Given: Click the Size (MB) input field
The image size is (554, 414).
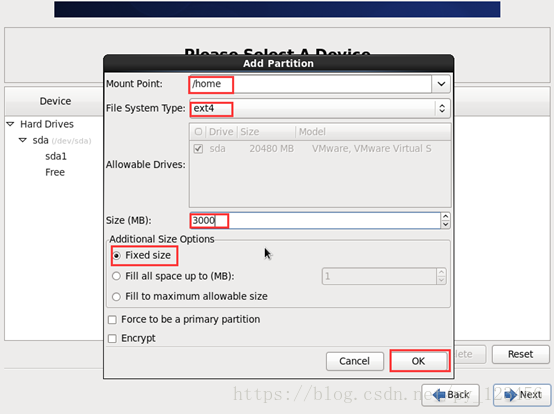Looking at the screenshot, I should coord(315,220).
